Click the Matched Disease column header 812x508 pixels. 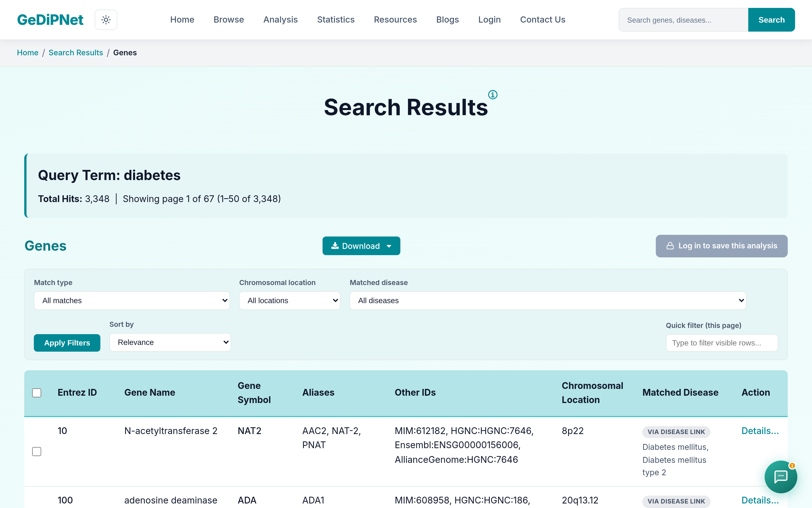[680, 392]
